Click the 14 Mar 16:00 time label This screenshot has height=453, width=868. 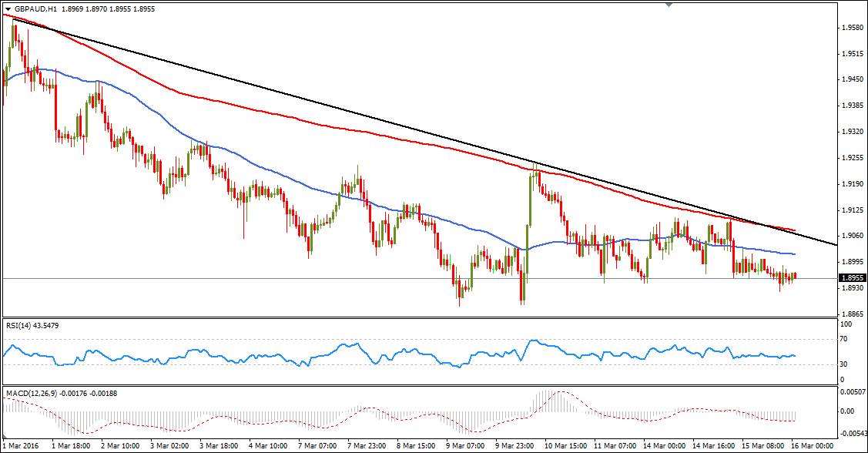pos(713,446)
